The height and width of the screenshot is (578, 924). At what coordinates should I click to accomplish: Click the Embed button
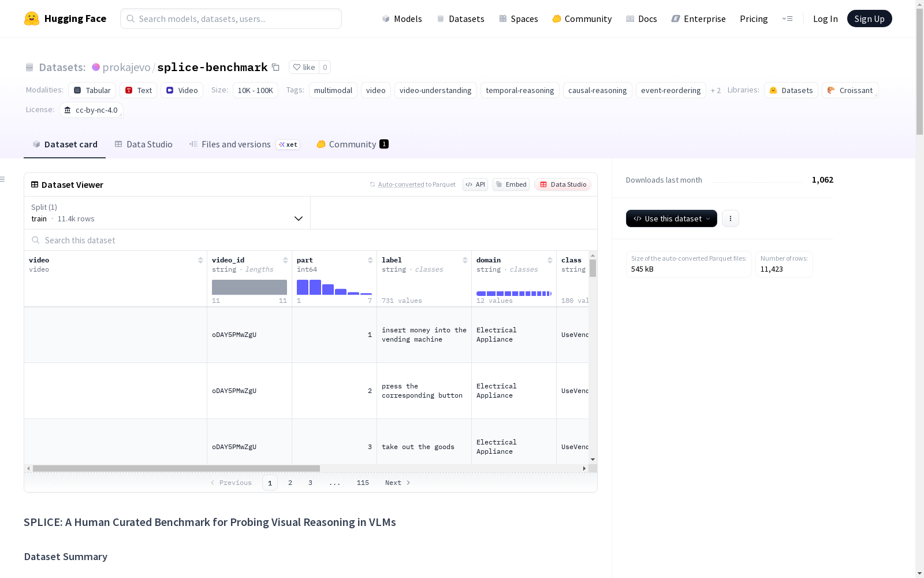tap(511, 184)
